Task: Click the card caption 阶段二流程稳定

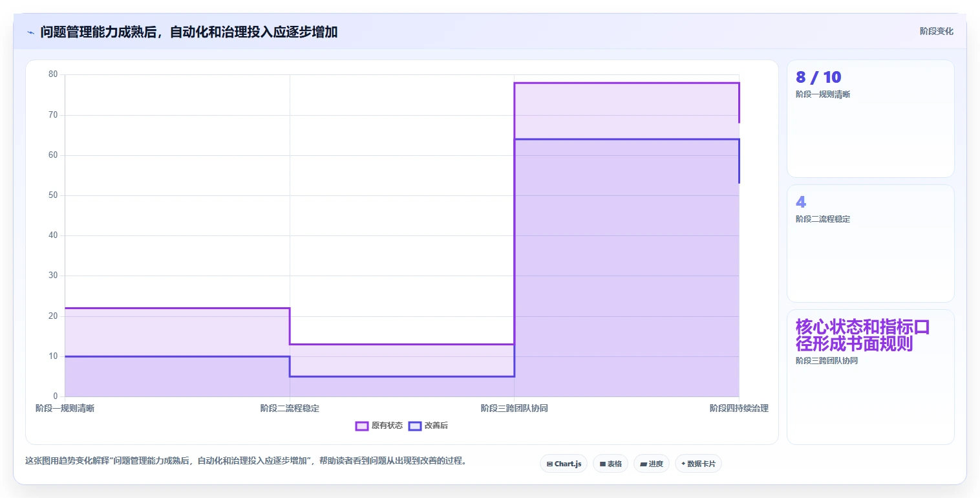Action: click(823, 219)
